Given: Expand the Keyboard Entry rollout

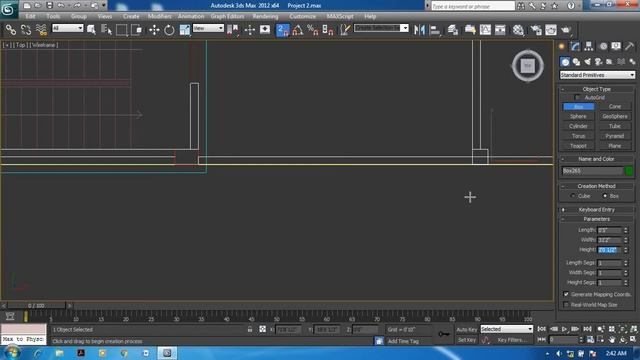Looking at the screenshot, I should pyautogui.click(x=597, y=209).
